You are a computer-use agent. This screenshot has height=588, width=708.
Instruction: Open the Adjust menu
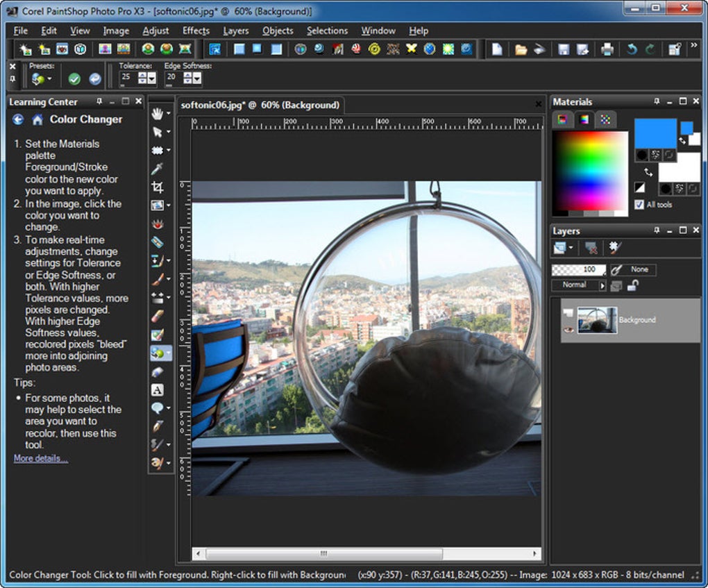[155, 31]
